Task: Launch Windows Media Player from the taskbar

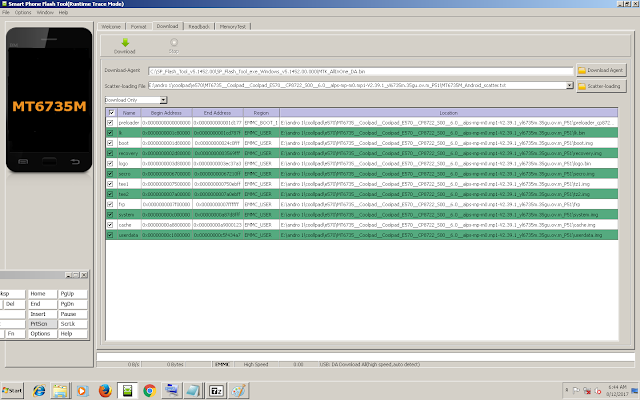Action: [82, 391]
